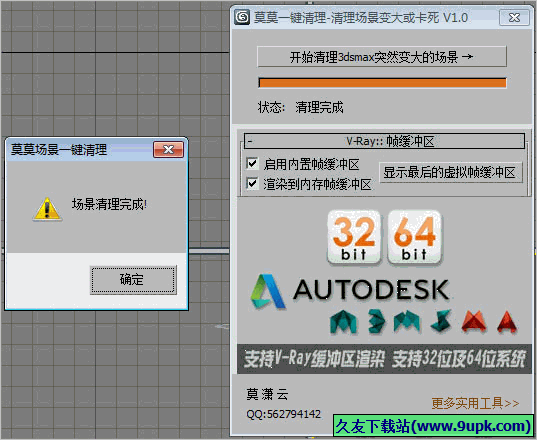Click the 32 bit icon
This screenshot has height=440, width=537.
click(x=354, y=237)
